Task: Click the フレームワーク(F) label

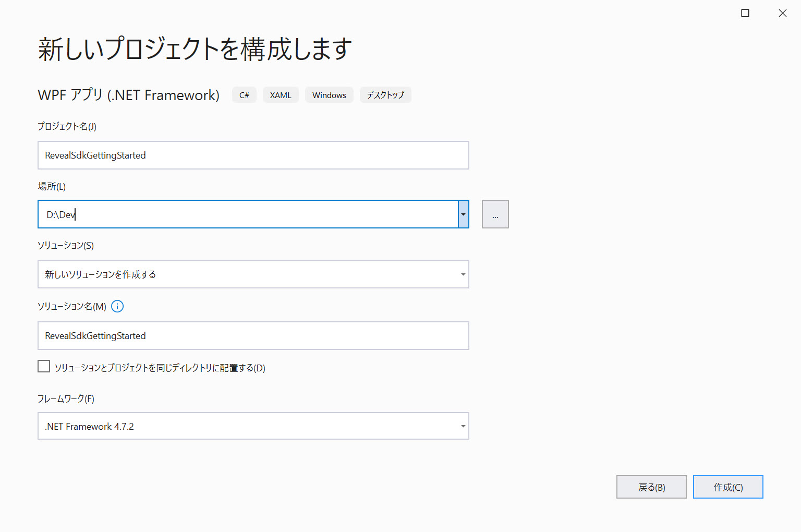Action: (66, 399)
